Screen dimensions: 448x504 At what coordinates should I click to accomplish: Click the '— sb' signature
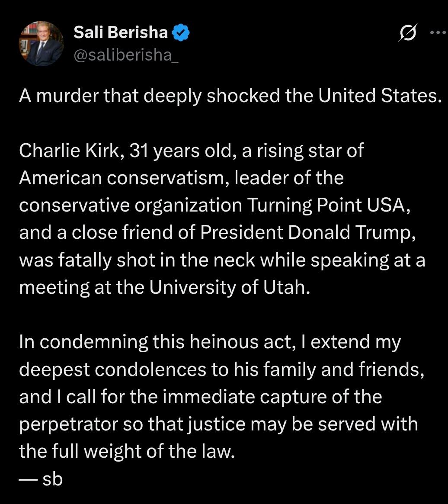coord(41,479)
